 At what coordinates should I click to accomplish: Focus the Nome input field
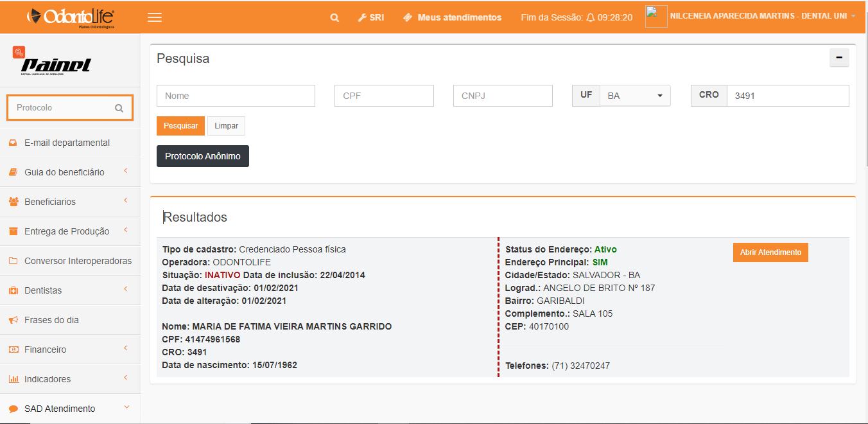236,96
